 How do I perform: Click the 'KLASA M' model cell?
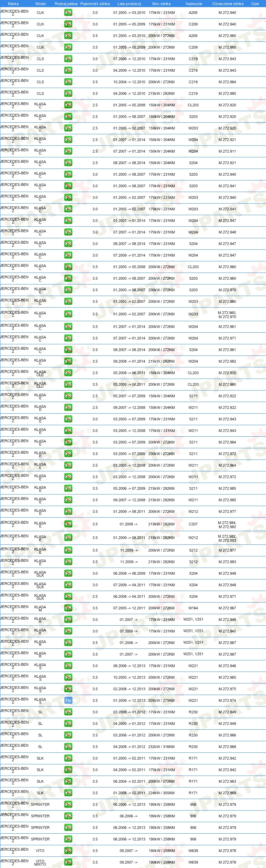[x=40, y=608]
